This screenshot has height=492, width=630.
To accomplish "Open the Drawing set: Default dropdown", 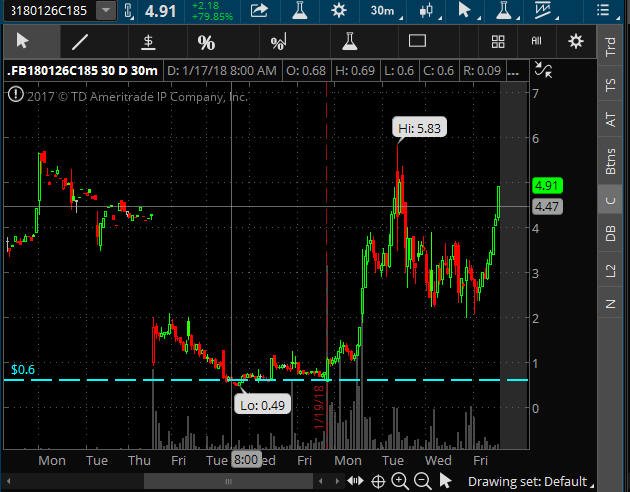I will tap(530, 481).
